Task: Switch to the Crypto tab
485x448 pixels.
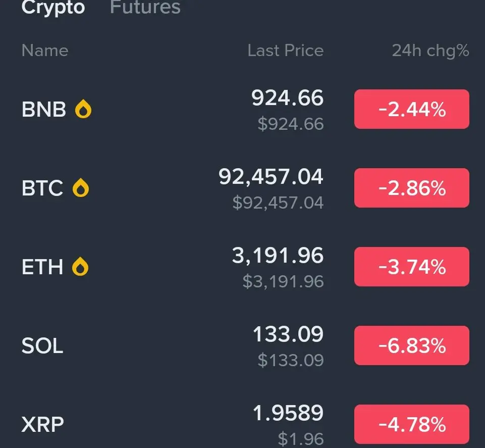Action: [53, 8]
